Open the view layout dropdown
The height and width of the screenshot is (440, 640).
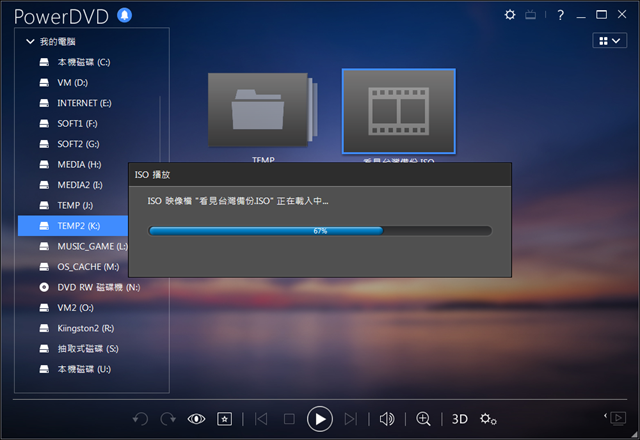click(609, 40)
